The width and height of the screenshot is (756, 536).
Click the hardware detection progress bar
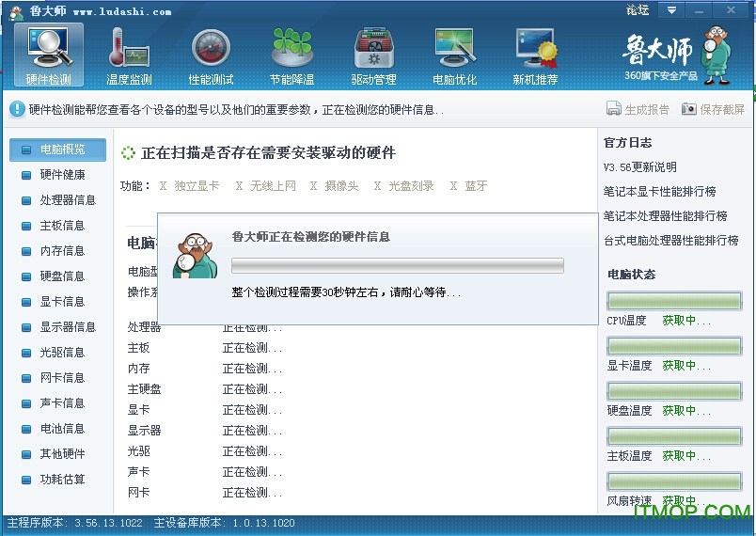pos(398,265)
